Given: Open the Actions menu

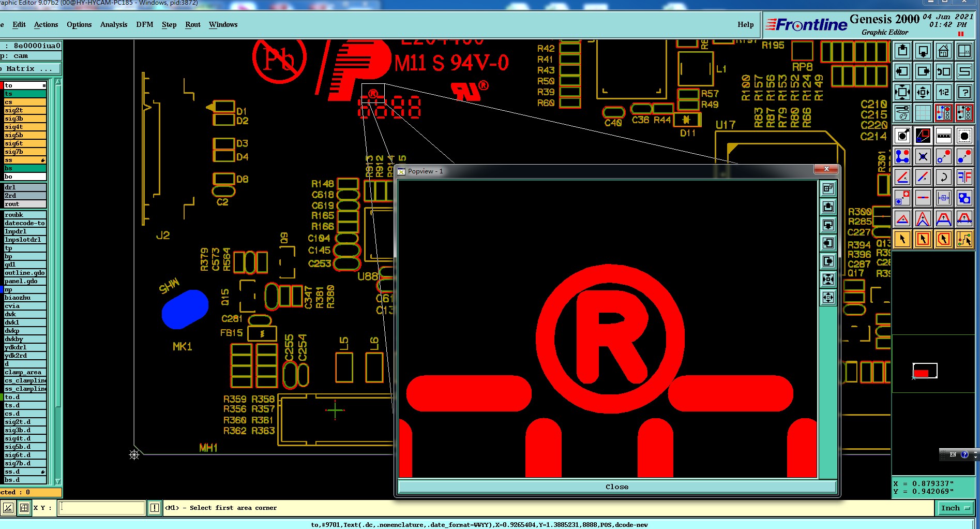Looking at the screenshot, I should (x=46, y=24).
